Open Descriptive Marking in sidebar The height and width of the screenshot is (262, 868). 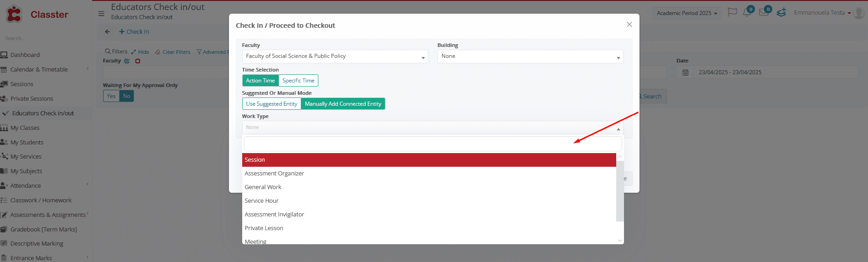(x=36, y=244)
